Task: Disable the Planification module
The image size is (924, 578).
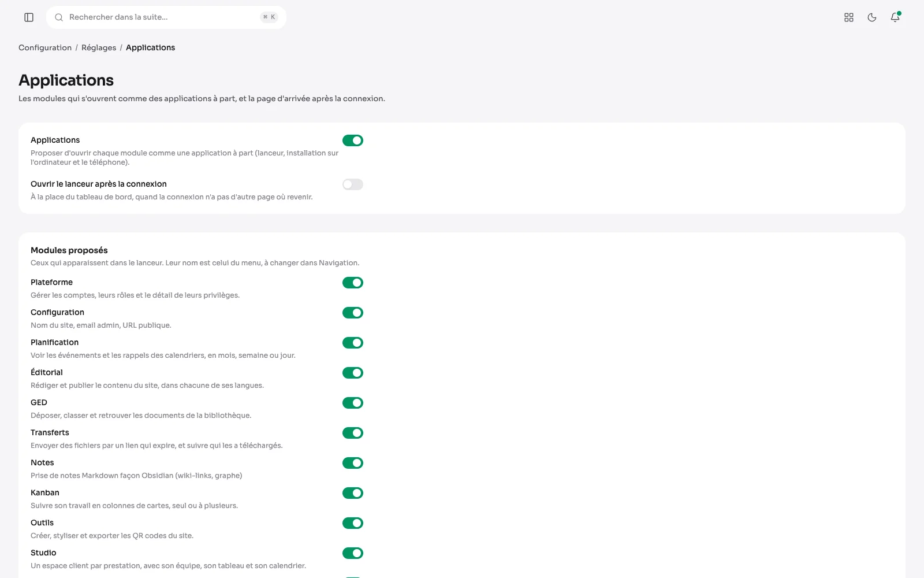Action: click(353, 343)
